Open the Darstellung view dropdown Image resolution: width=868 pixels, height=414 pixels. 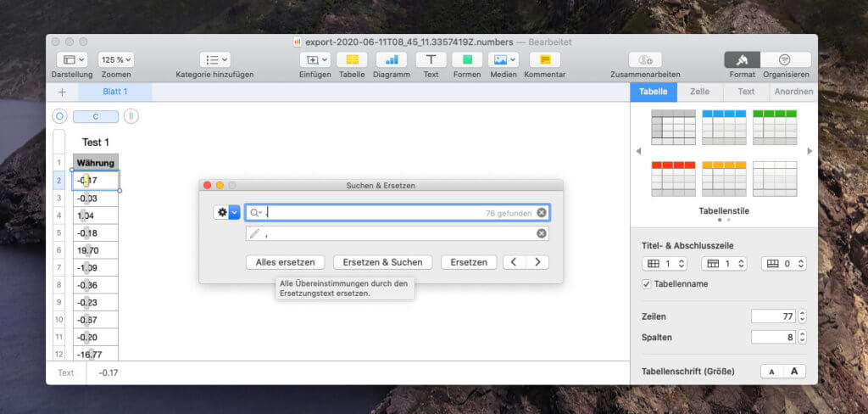pos(71,60)
